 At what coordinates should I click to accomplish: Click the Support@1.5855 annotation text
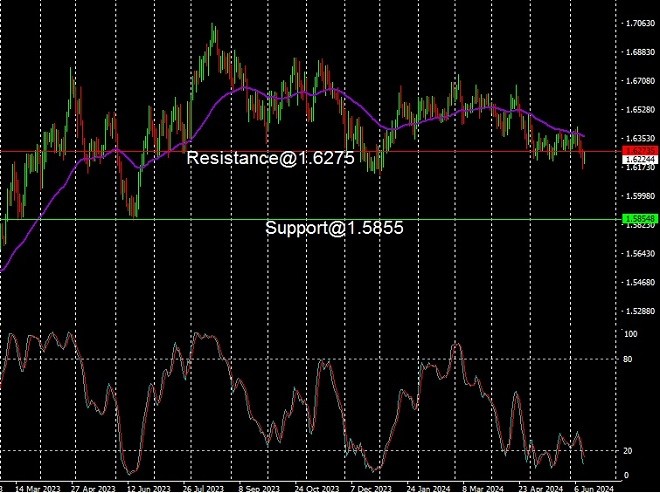[x=334, y=228]
